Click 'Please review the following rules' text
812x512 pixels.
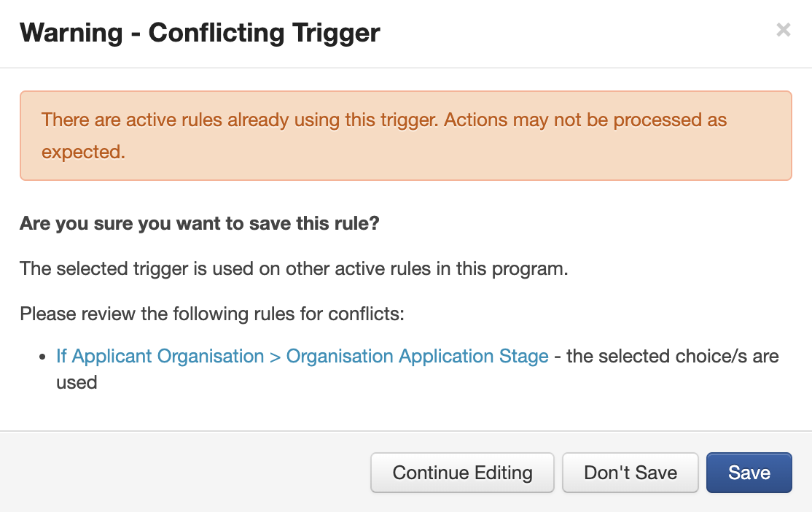[x=211, y=314]
